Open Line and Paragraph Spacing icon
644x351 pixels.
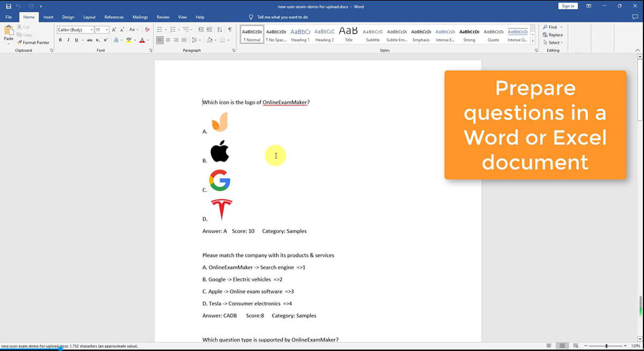point(194,40)
